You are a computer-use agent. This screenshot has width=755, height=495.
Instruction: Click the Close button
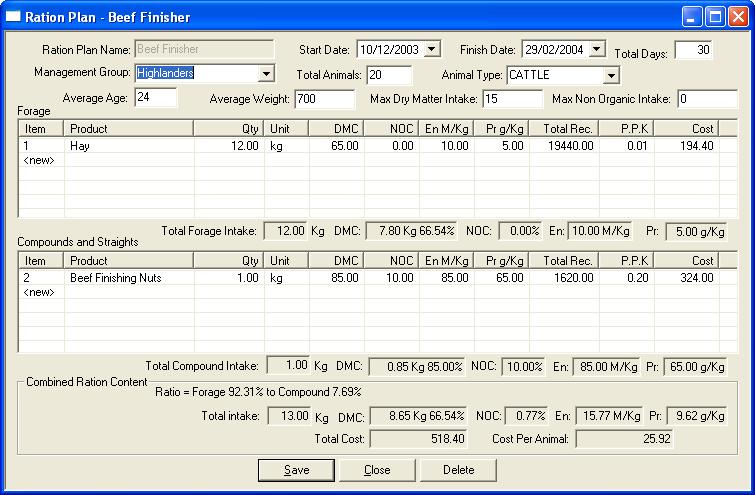pyautogui.click(x=377, y=470)
